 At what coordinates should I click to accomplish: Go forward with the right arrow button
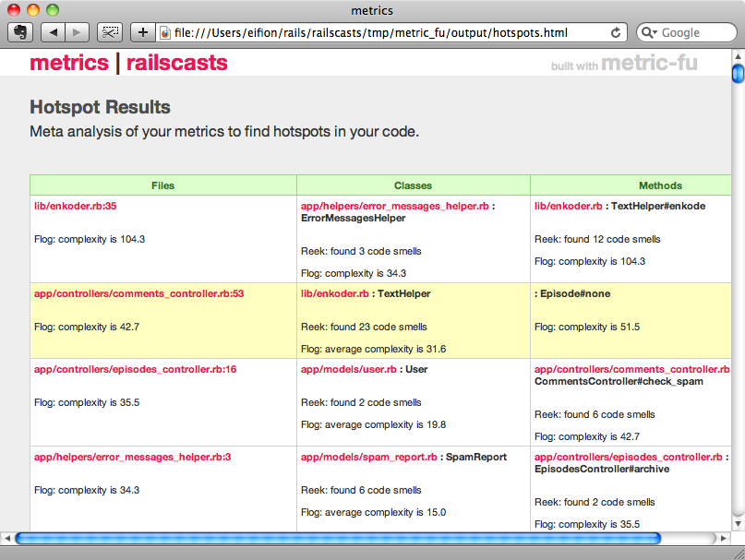click(x=77, y=32)
